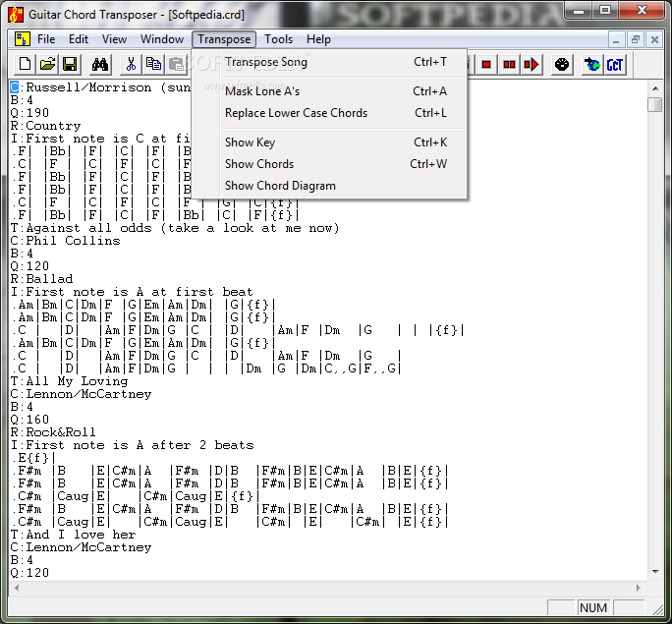Cut selection with the scissors icon
This screenshot has height=624, width=672.
(131, 65)
